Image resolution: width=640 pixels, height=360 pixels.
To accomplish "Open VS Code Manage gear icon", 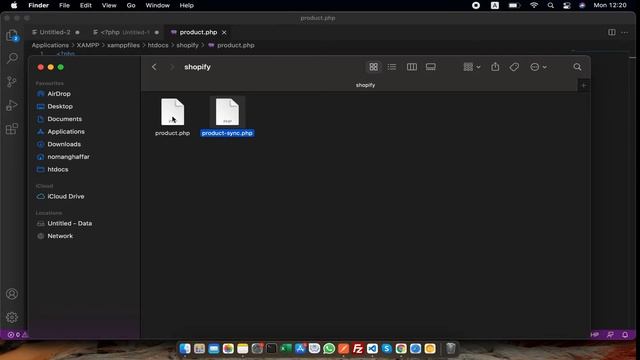I will point(12,317).
